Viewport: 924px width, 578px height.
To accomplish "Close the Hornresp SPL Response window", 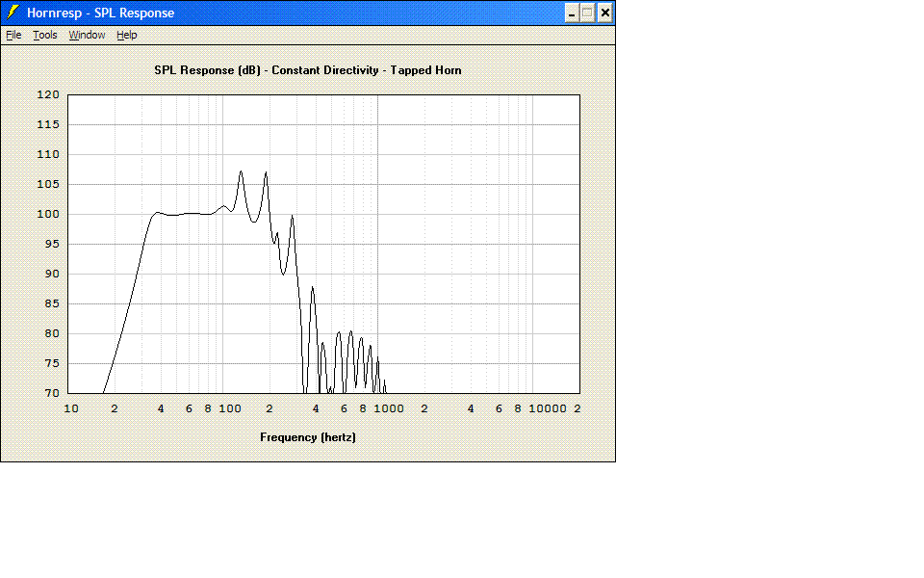I will click(605, 13).
